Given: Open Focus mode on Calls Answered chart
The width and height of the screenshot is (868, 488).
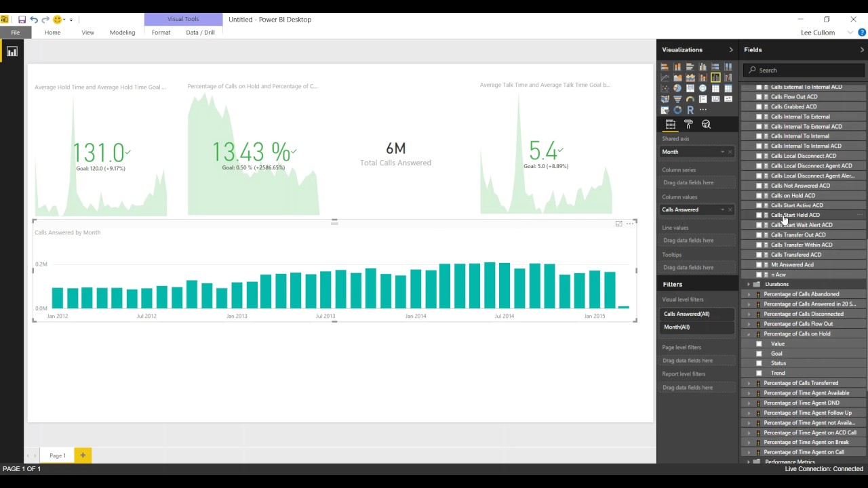Looking at the screenshot, I should click(x=618, y=224).
